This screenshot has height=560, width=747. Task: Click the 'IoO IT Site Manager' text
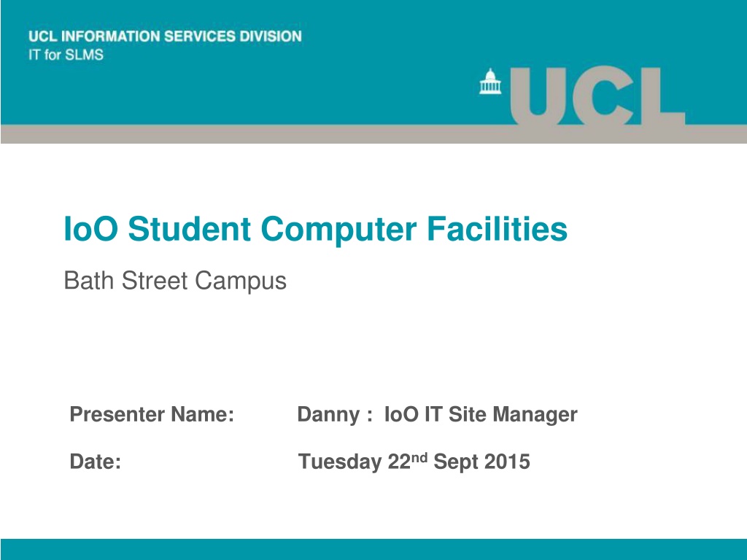tap(481, 415)
